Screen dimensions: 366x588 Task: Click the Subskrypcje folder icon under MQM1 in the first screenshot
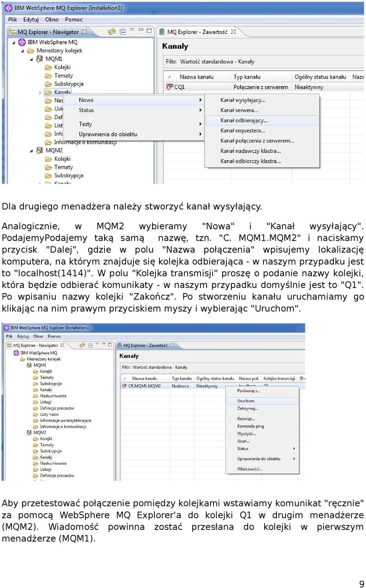tap(48, 84)
